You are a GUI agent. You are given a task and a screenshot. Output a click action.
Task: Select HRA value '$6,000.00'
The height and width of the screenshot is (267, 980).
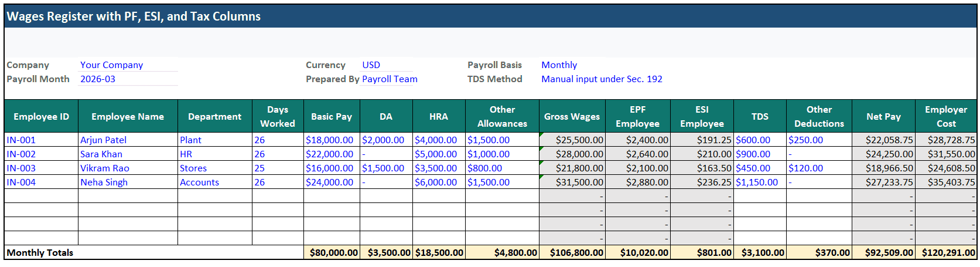439,182
